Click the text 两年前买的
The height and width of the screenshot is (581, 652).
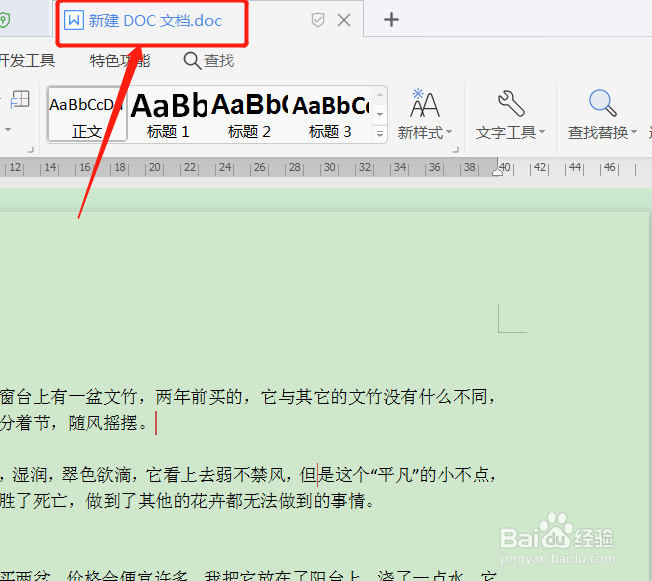tap(200, 397)
